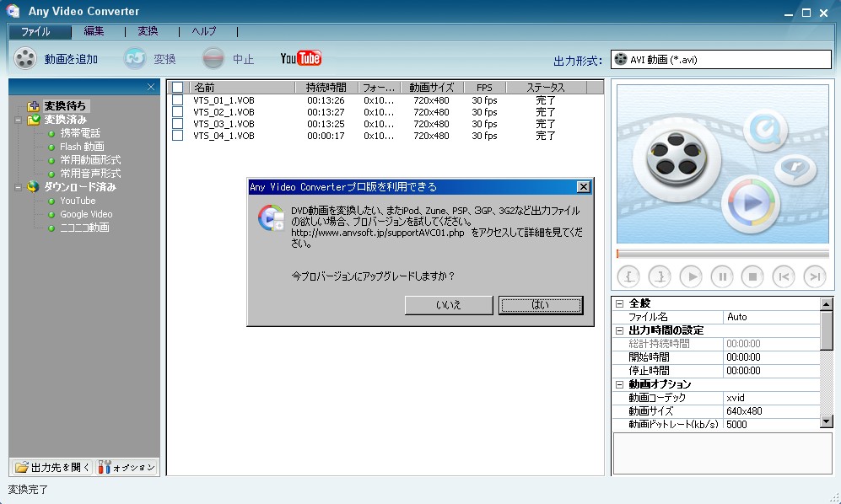Screen dimensions: 841x504
Task: Click green bullet next to Flash 動画
Action: pyautogui.click(x=51, y=147)
